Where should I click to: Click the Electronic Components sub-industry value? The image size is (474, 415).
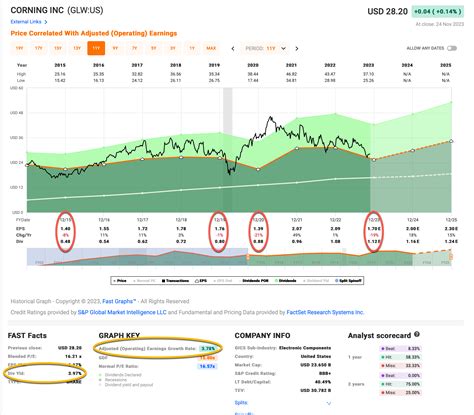[305, 348]
